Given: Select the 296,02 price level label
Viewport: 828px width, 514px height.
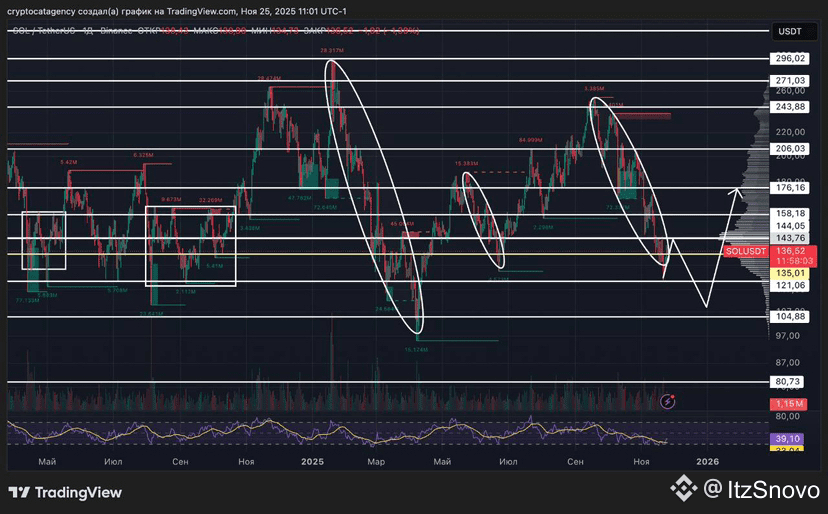Looking at the screenshot, I should click(x=790, y=58).
